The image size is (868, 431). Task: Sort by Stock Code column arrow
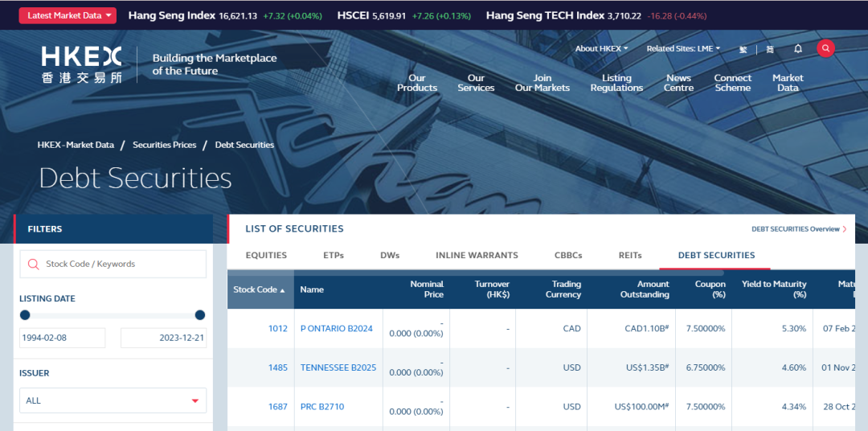tap(283, 290)
